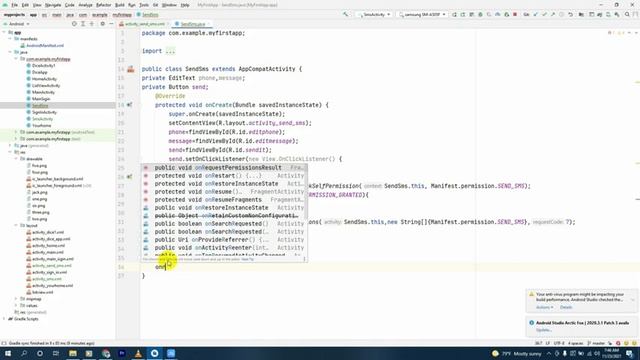Switch to activity_send_sms.xml editor tab
This screenshot has width=640, height=360.
coord(145,24)
